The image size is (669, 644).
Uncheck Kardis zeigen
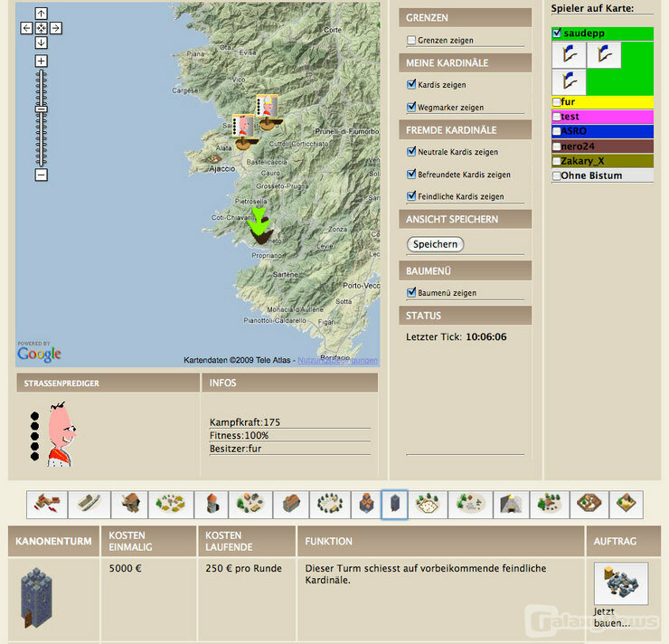pos(411,84)
